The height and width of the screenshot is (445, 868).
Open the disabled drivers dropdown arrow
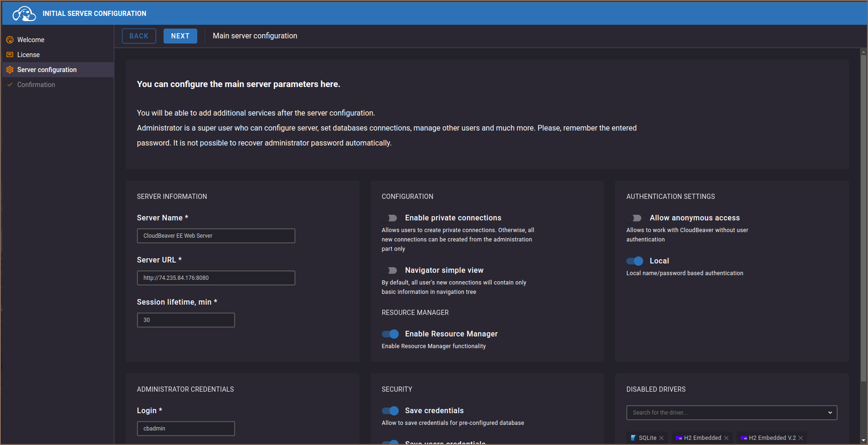(830, 413)
